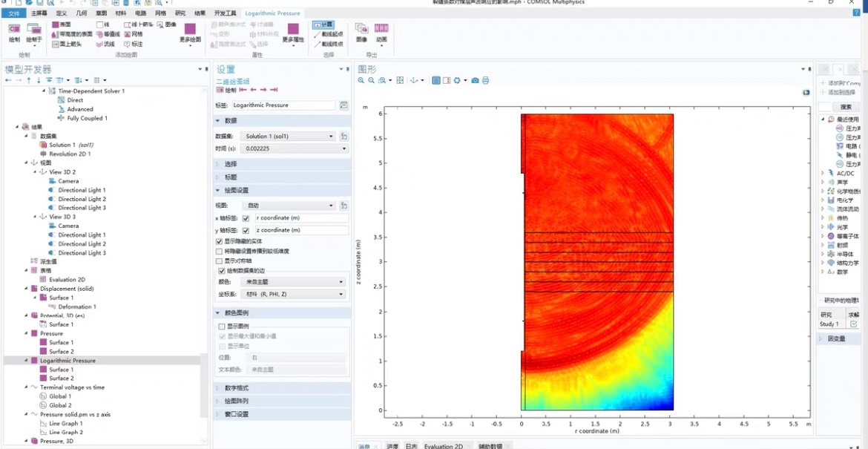Jump to last time step in Settings

point(274,90)
